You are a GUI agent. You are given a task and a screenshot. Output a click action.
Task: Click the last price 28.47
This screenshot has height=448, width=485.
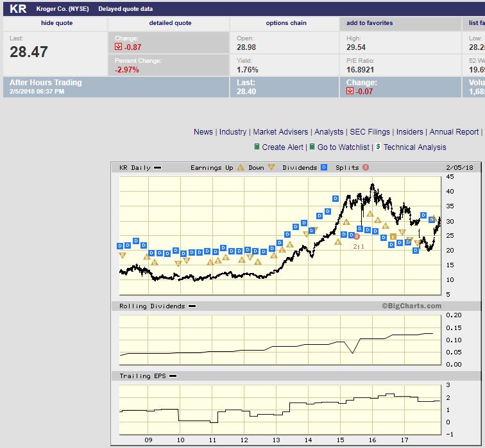tap(29, 52)
